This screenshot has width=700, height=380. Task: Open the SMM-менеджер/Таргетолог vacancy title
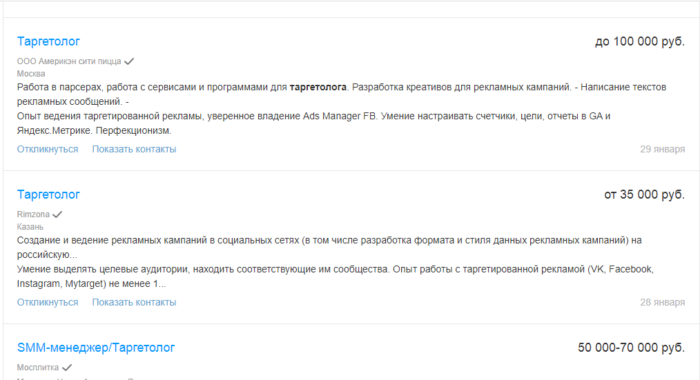[96, 348]
